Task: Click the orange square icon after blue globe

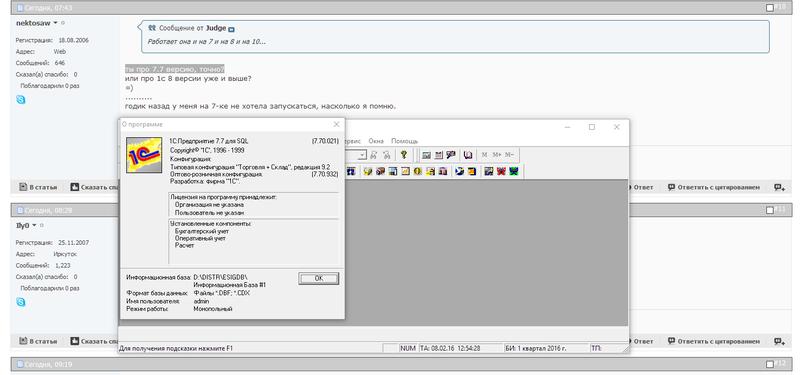Action: (x=472, y=171)
